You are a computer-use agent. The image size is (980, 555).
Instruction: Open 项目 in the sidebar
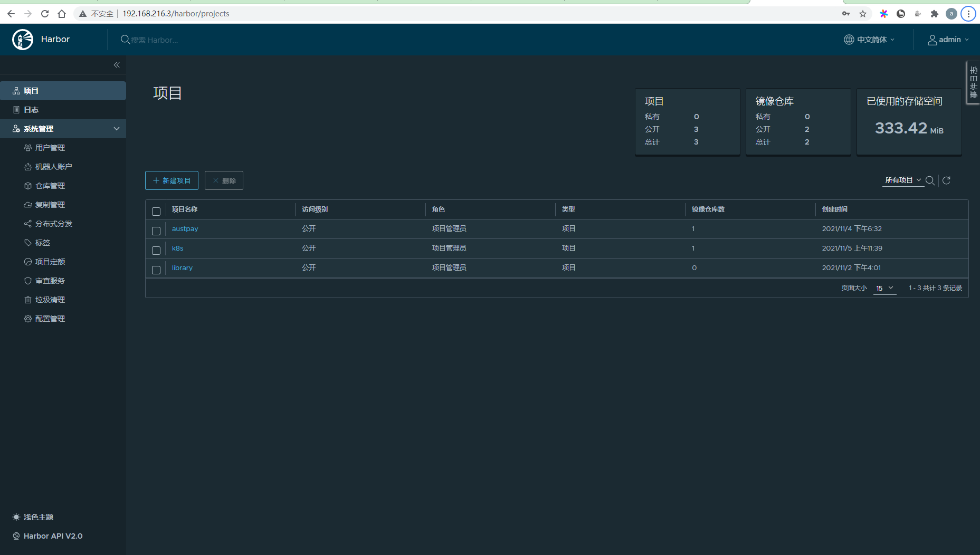coord(63,91)
